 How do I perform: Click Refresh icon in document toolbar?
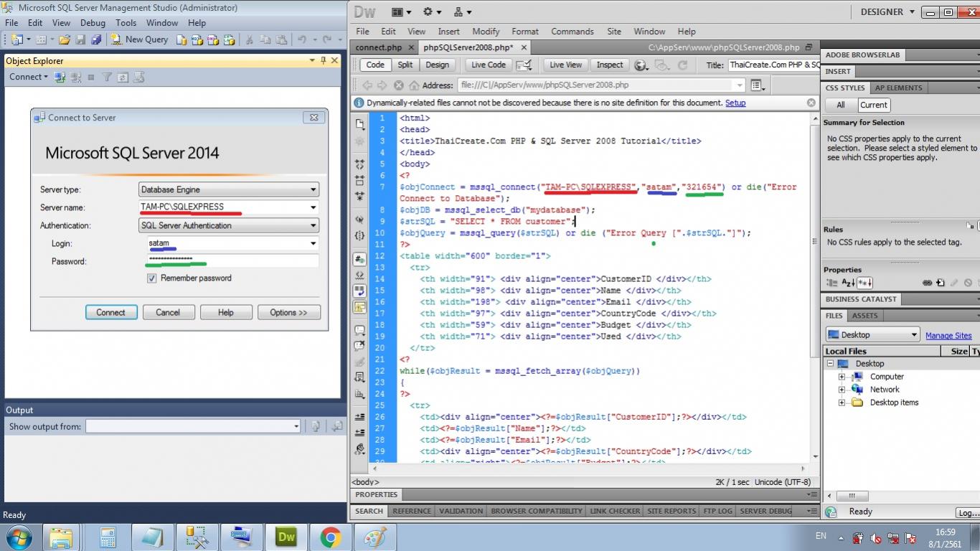click(x=683, y=65)
